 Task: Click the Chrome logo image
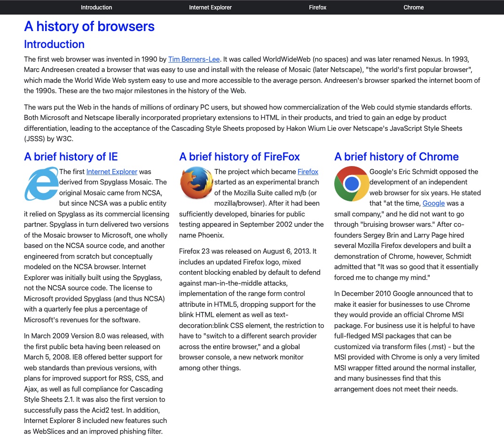[352, 184]
